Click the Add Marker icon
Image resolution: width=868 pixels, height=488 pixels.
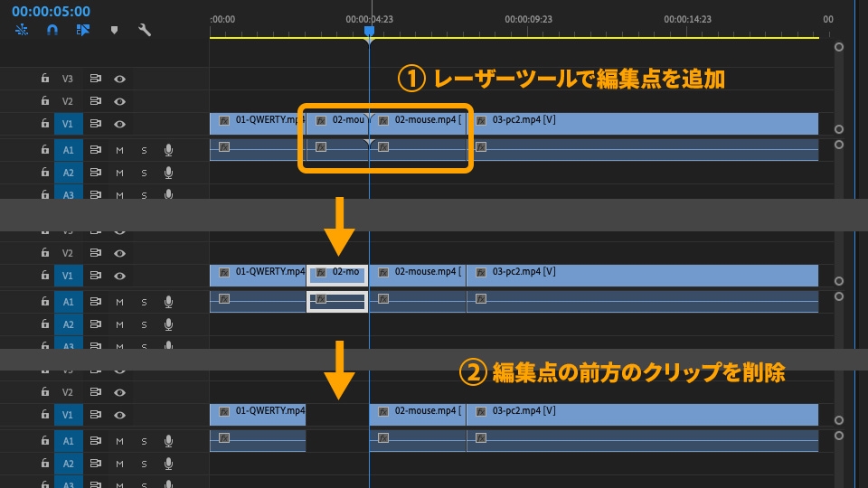pyautogui.click(x=114, y=30)
